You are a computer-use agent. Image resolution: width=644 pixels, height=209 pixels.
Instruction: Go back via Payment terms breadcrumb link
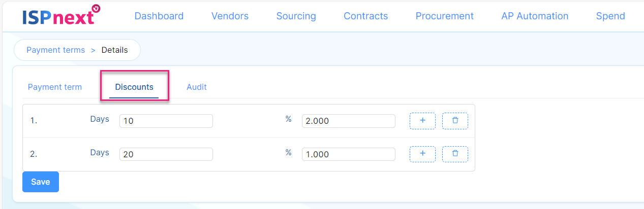pos(55,50)
